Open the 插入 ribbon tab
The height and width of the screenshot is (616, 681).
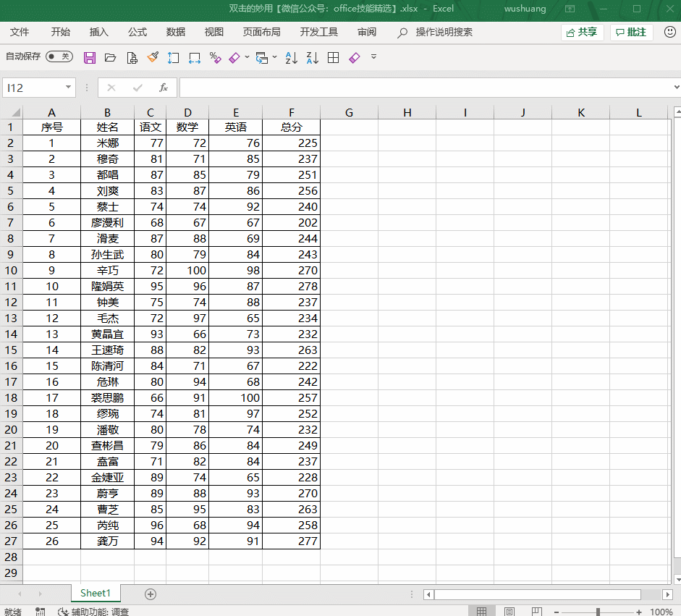point(98,32)
